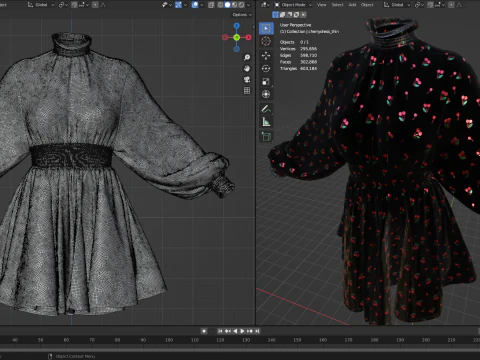
Task: Open overlays dropdown arrow in left header
Action: 202,5
